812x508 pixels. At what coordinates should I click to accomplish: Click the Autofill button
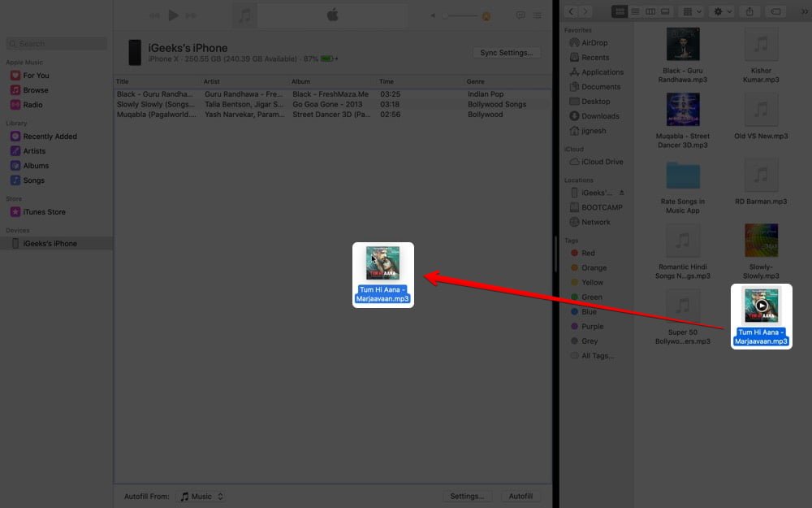click(520, 496)
